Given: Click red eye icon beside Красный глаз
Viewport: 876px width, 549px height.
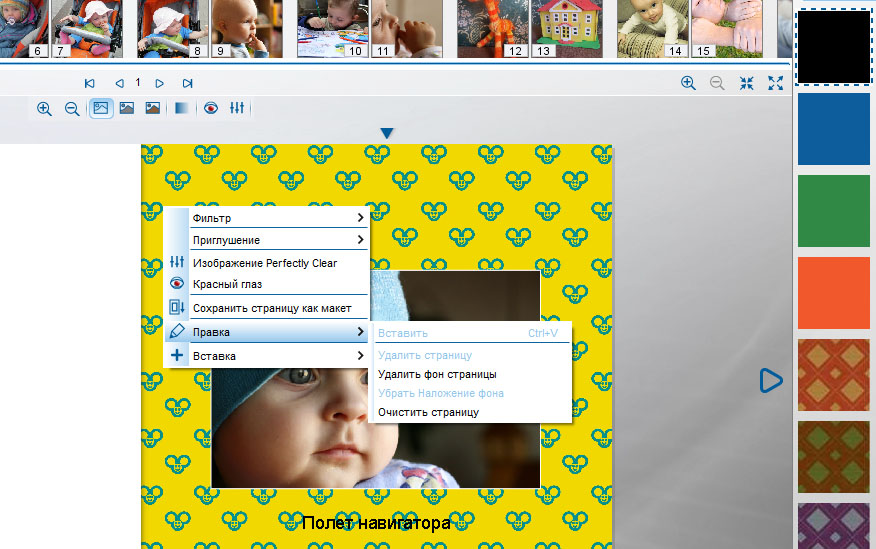Looking at the screenshot, I should 177,283.
